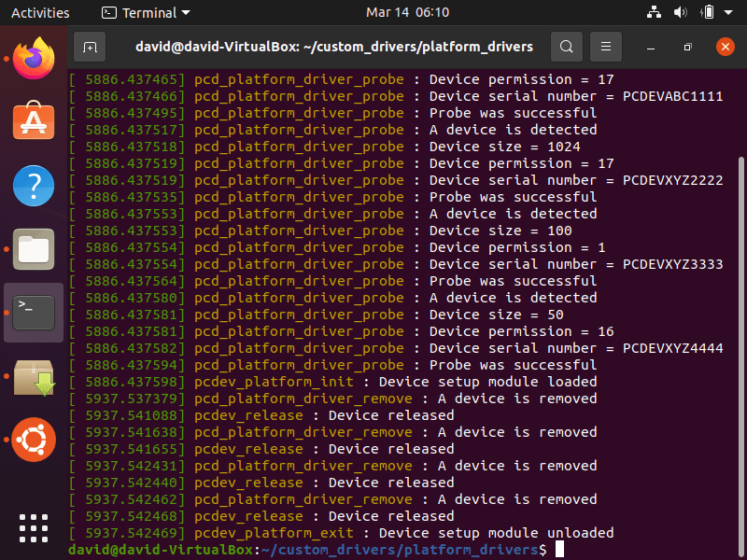Open the Help application in the dock
Image resolution: width=747 pixels, height=560 pixels.
click(x=34, y=185)
